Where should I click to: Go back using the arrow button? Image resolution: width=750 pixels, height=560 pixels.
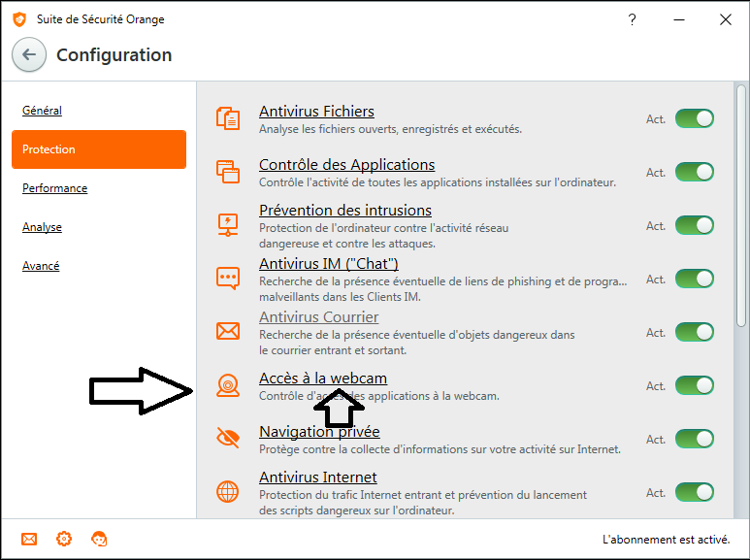click(29, 55)
